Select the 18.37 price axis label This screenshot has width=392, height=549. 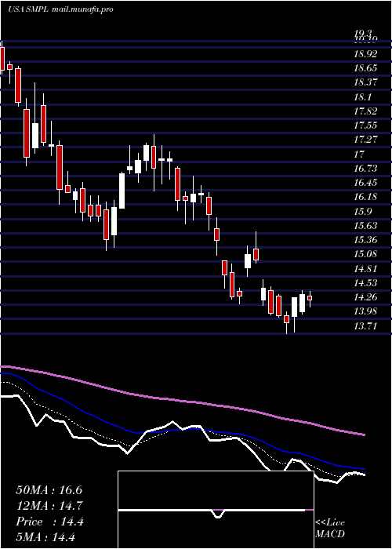[x=366, y=82]
